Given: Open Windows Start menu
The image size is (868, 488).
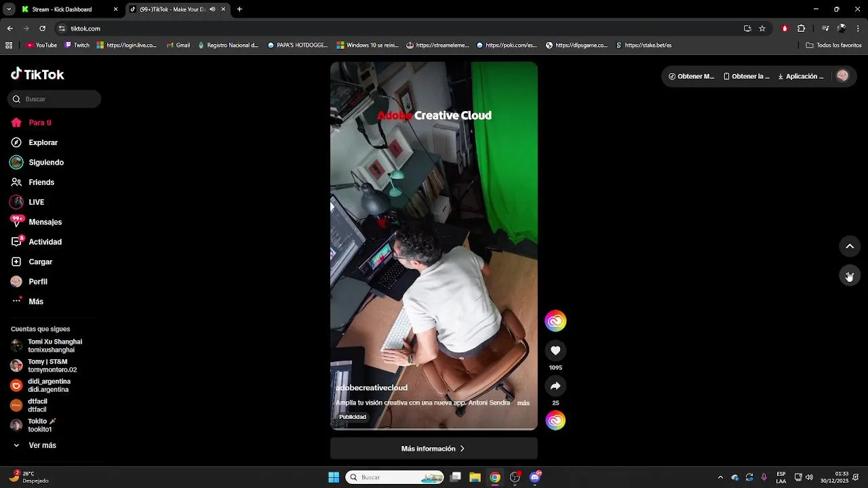Looking at the screenshot, I should (x=334, y=477).
